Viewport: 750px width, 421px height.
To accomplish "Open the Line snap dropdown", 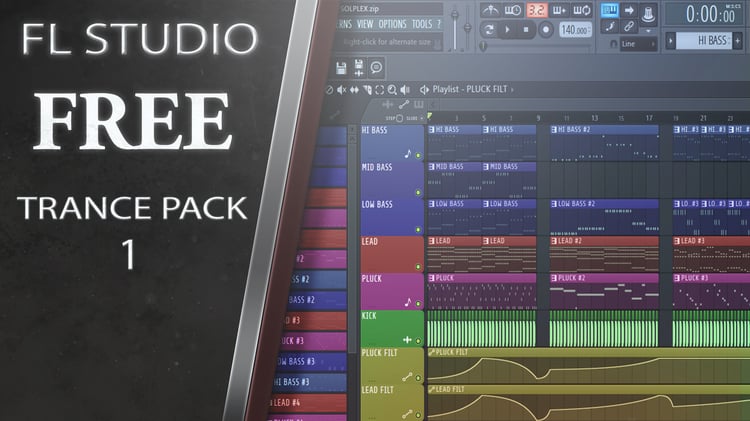I will point(638,44).
